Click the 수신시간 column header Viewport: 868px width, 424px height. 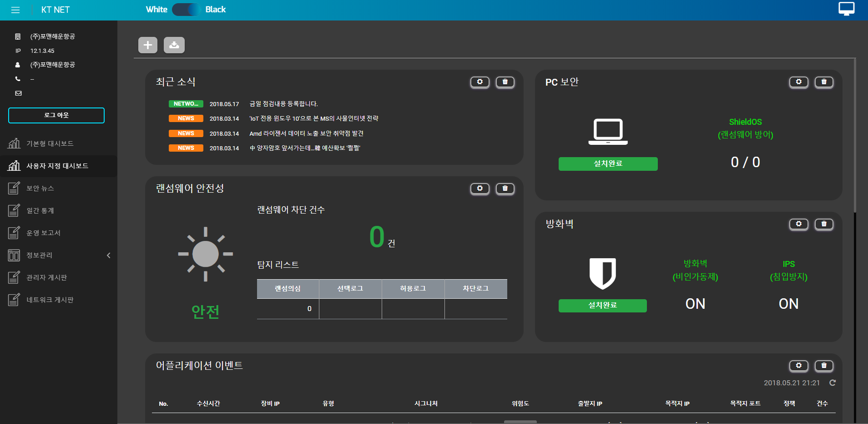click(x=208, y=404)
